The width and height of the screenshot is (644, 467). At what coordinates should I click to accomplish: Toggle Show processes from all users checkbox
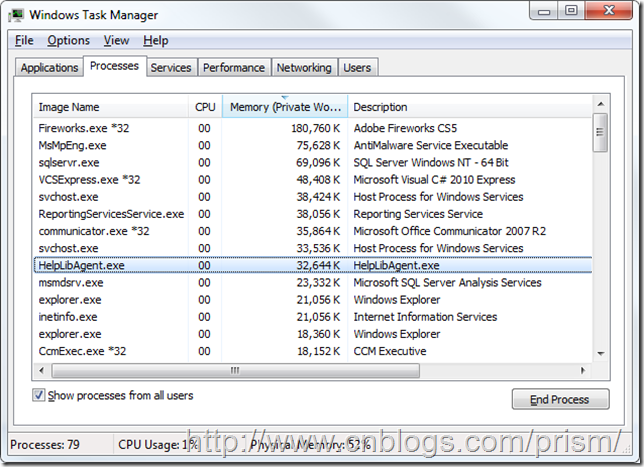pos(39,396)
